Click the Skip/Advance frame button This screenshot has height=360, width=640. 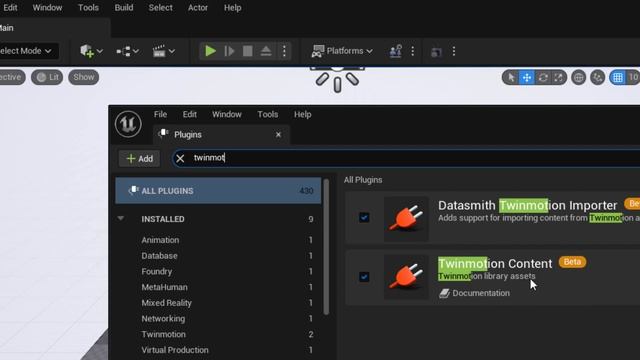pos(229,51)
